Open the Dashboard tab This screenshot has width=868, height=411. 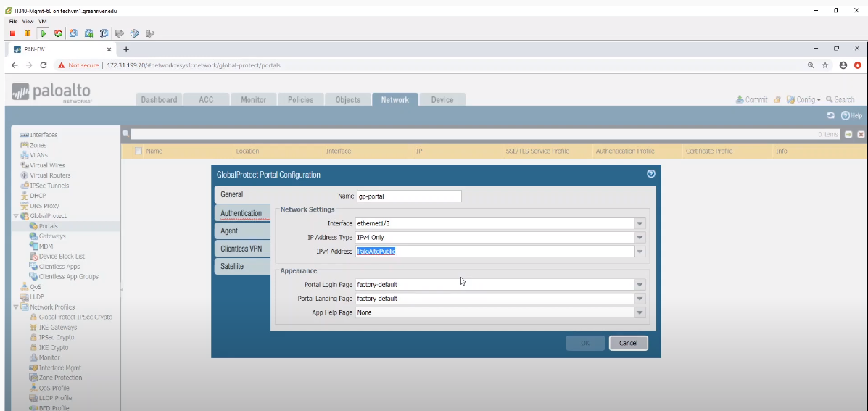click(x=159, y=99)
